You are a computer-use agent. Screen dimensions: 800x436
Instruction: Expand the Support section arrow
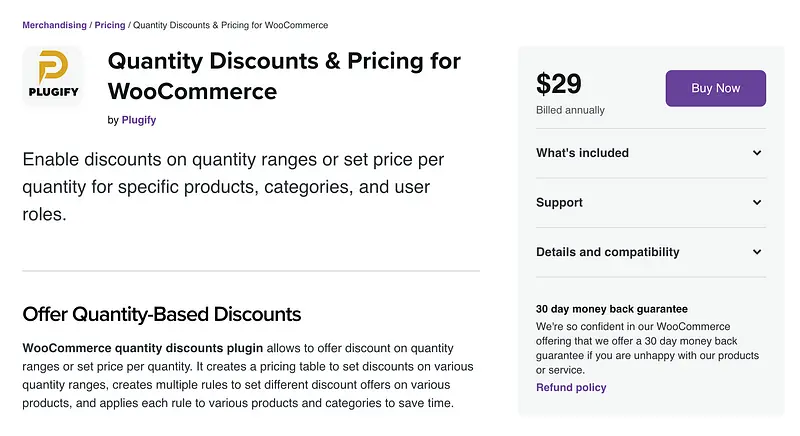(x=757, y=203)
